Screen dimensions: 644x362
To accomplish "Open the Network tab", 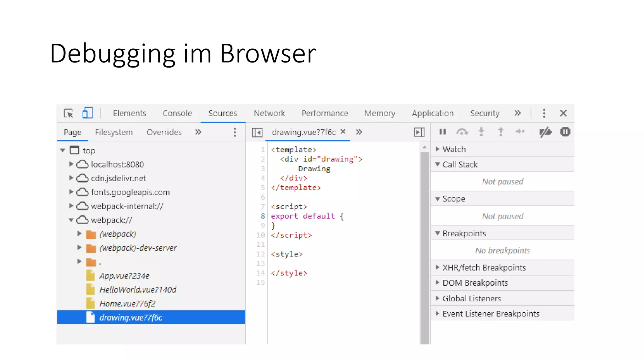I will [269, 113].
